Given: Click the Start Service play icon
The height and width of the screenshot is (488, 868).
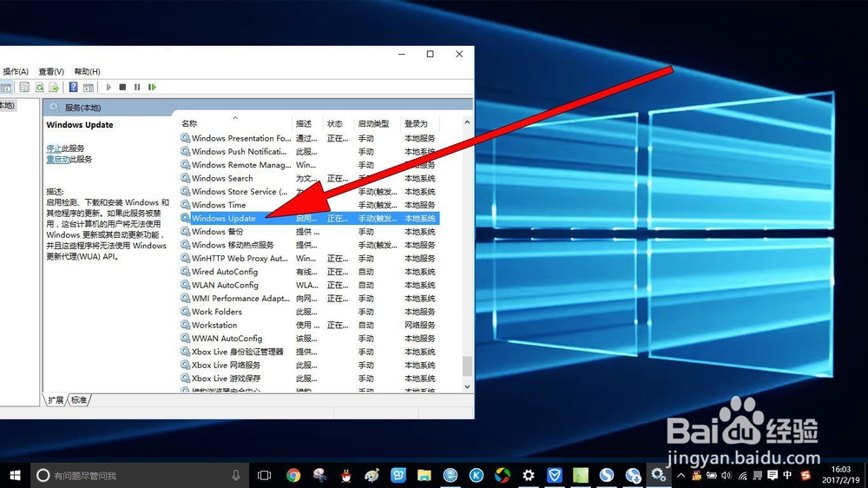Looking at the screenshot, I should pyautogui.click(x=108, y=87).
